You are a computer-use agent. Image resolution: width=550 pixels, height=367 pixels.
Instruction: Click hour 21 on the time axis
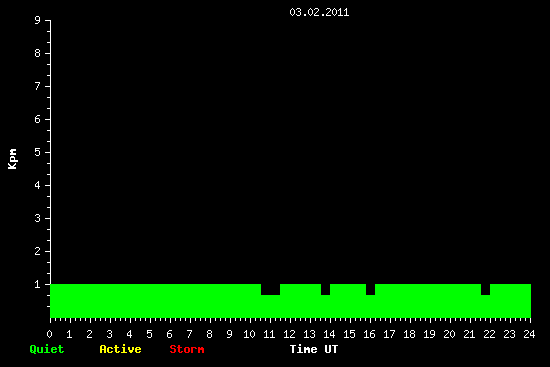[469, 334]
